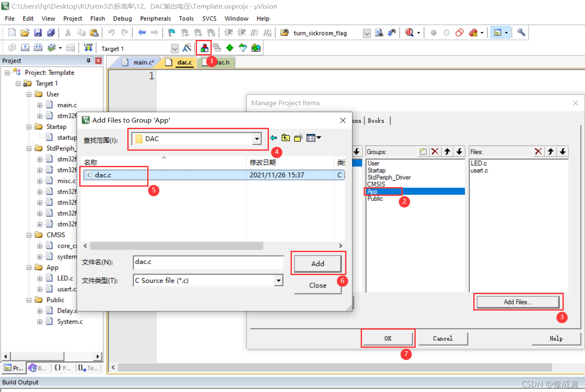Open the C Source file type dropdown
The image size is (585, 392).
[x=278, y=281]
